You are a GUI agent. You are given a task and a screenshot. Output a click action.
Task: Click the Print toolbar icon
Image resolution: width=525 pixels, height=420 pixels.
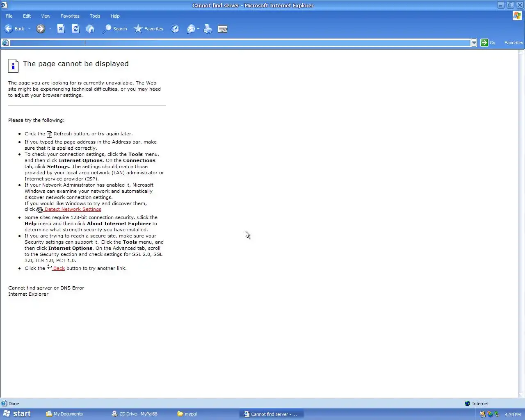pyautogui.click(x=208, y=29)
